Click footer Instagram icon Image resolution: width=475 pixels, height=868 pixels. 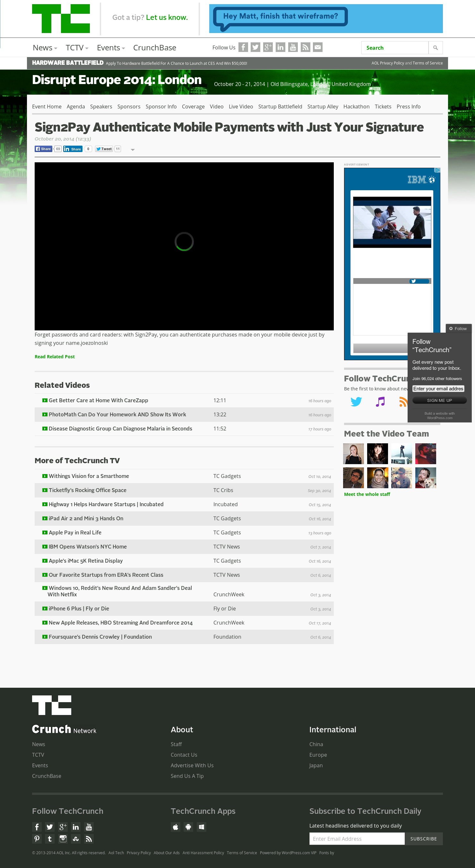(x=63, y=839)
